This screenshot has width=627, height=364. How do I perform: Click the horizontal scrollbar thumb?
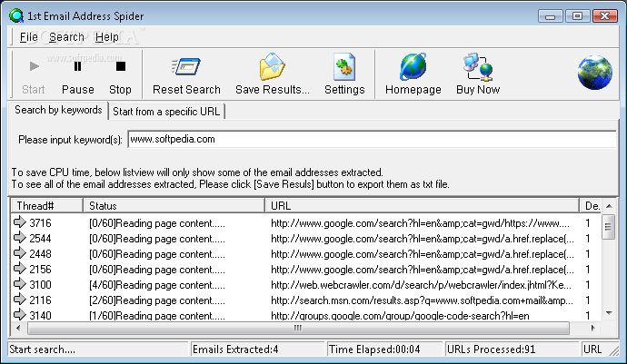coord(298,328)
